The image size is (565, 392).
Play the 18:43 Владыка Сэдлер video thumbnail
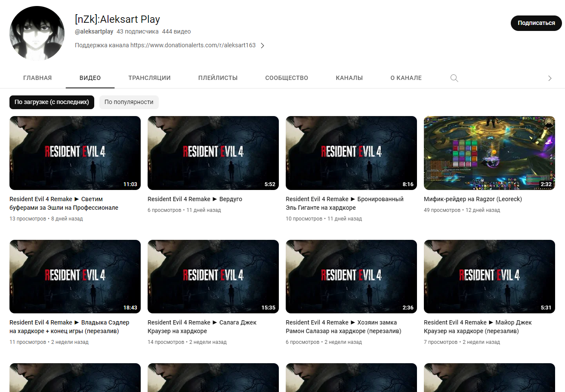pos(75,276)
